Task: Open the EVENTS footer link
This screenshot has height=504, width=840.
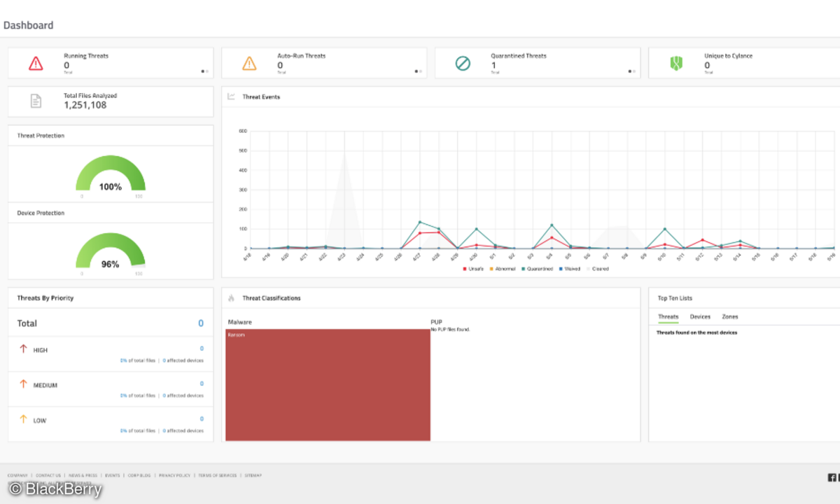Action: 113,475
